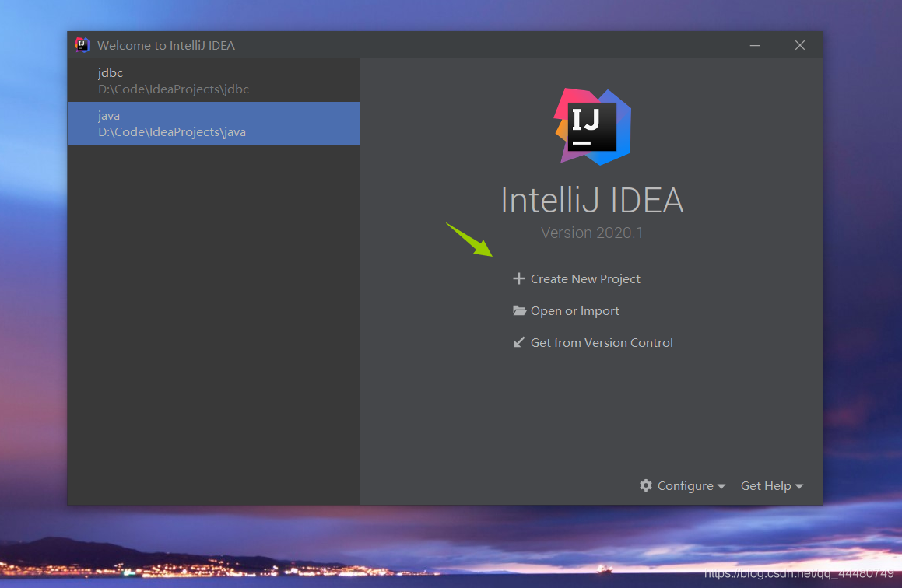
Task: Click the Welcome to IntelliJ IDEA title text
Action: tap(166, 45)
